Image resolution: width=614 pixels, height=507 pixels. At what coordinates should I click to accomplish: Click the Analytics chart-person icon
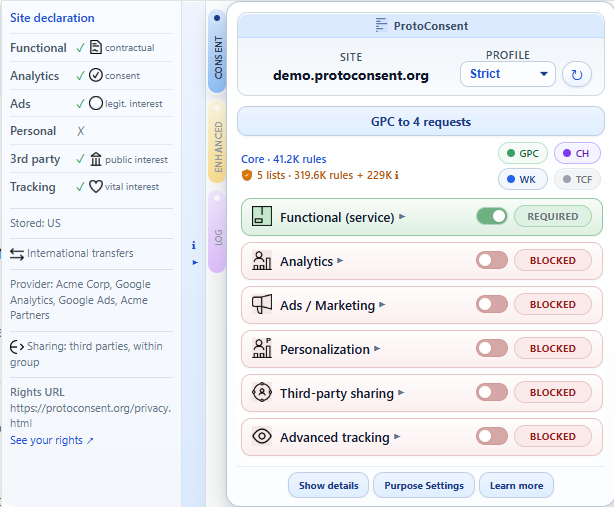coord(262,261)
